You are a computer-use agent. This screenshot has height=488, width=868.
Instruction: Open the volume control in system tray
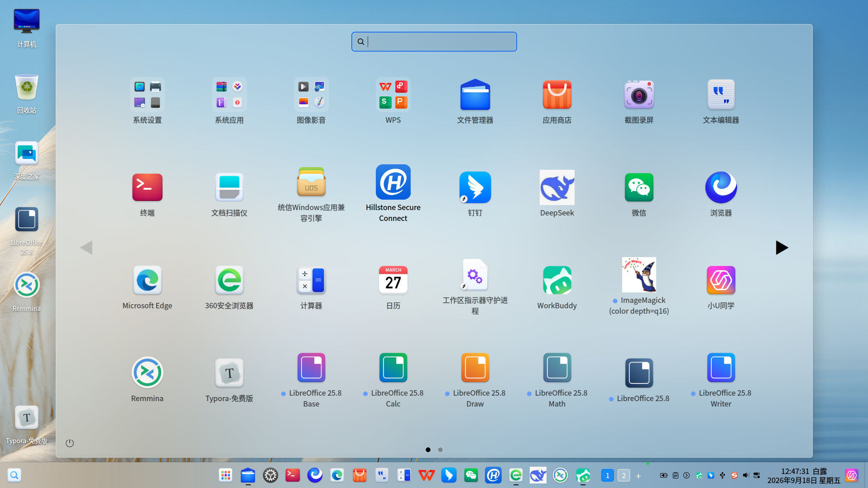(x=745, y=475)
